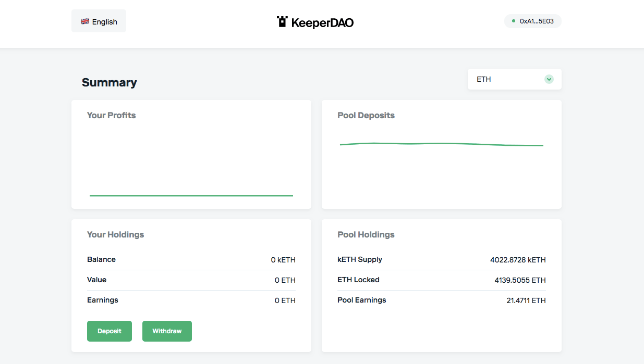This screenshot has height=364, width=644.
Task: Click the KeeperDAO wordmark
Action: point(322,22)
